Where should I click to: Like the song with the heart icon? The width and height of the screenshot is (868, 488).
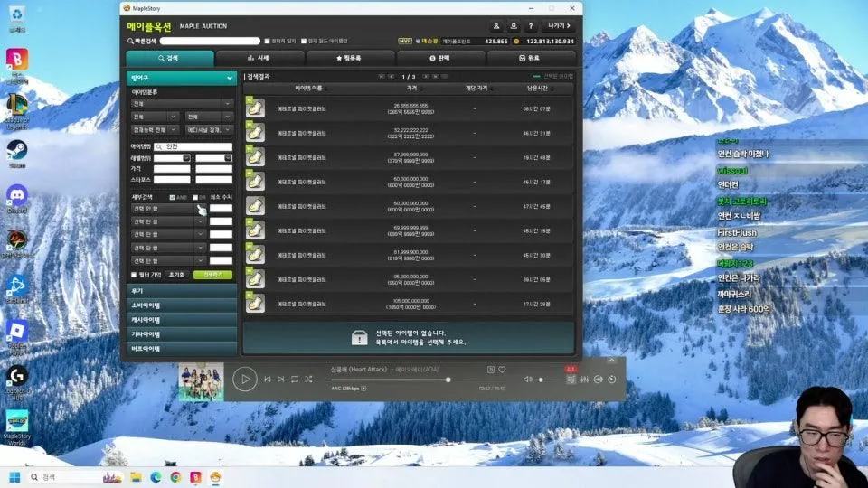502,370
